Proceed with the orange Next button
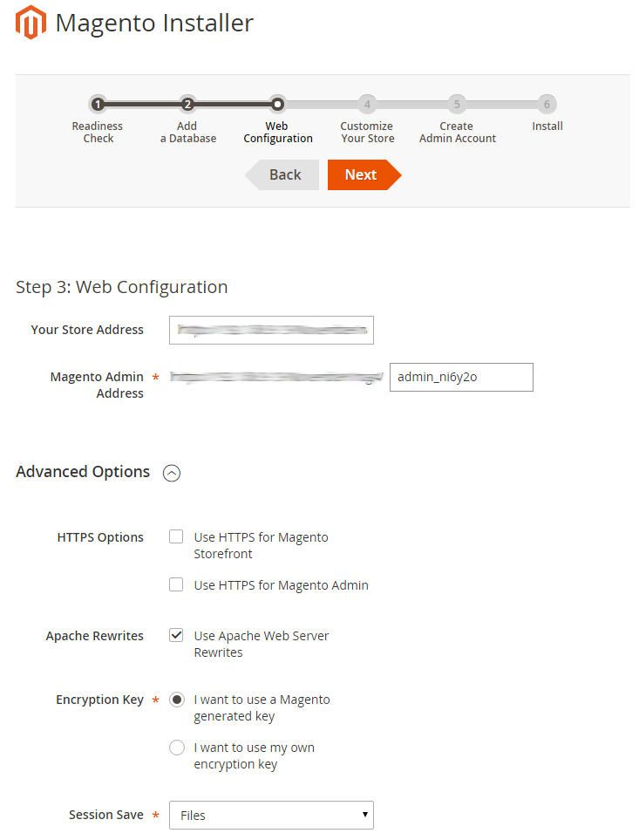Screen dimensions: 639x840 tap(364, 174)
